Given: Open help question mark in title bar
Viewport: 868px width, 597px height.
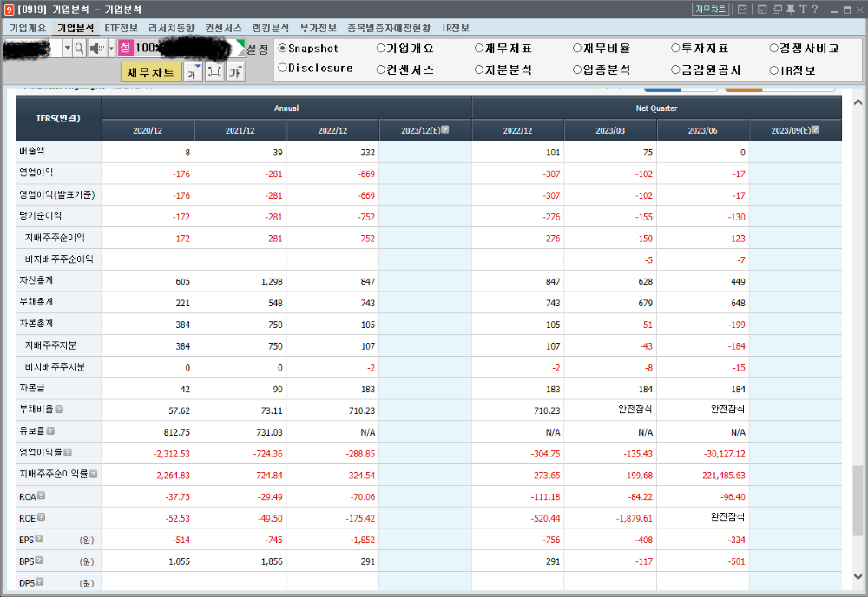Looking at the screenshot, I should point(814,10).
